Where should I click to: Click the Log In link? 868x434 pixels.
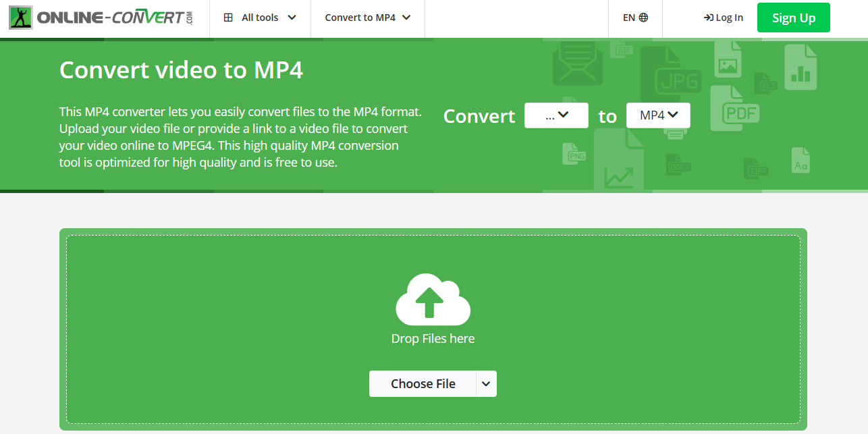(x=723, y=18)
